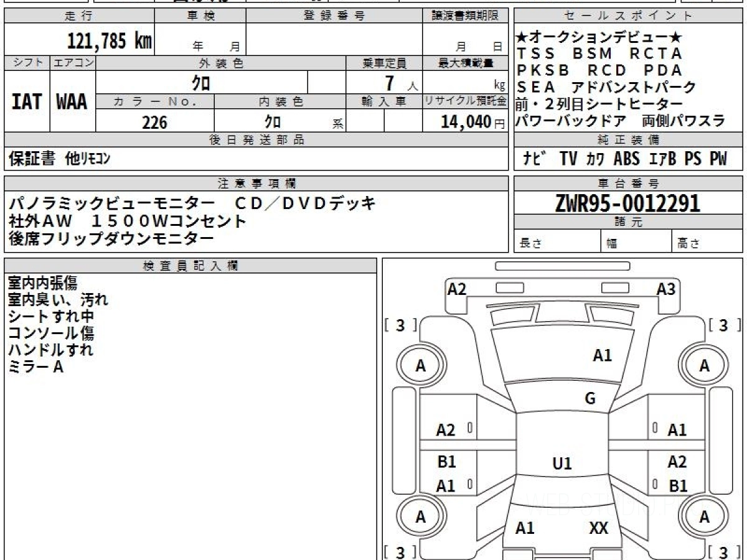The width and height of the screenshot is (747, 560).
Task: Click the PS equipment label
Action: [x=693, y=159]
